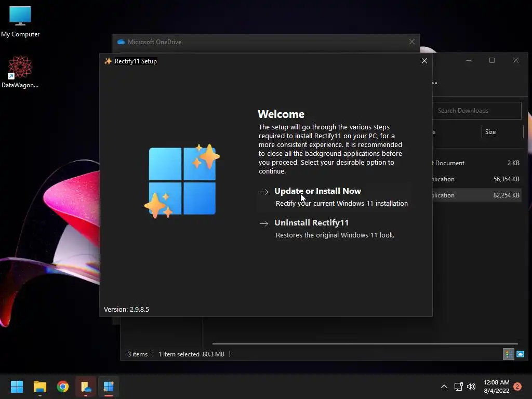532x399 pixels.
Task: Open the network tray icon
Action: [x=458, y=387]
